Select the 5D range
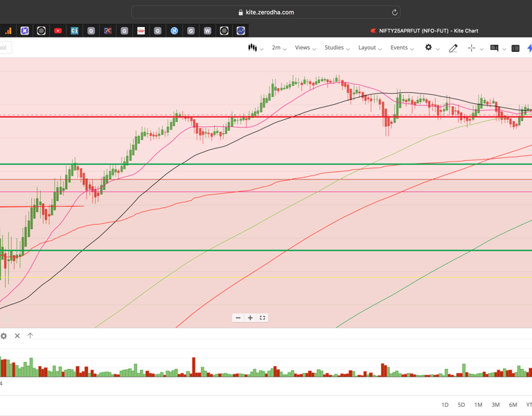 coord(461,405)
